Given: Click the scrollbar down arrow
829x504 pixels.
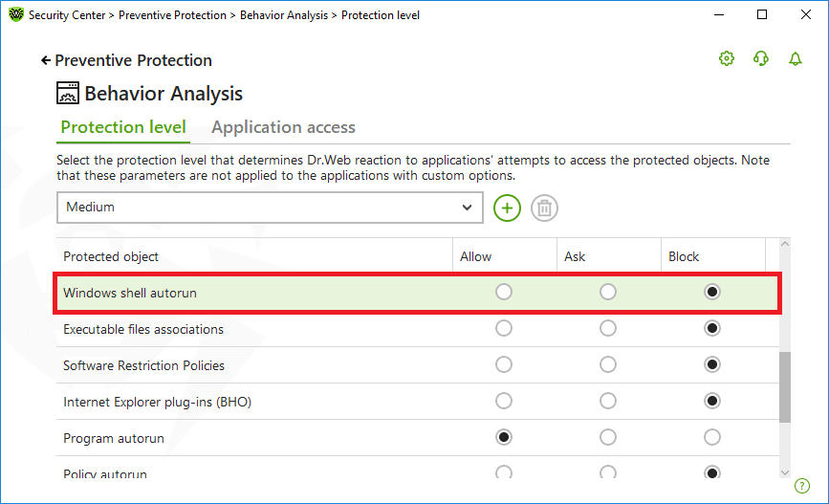Looking at the screenshot, I should [785, 472].
